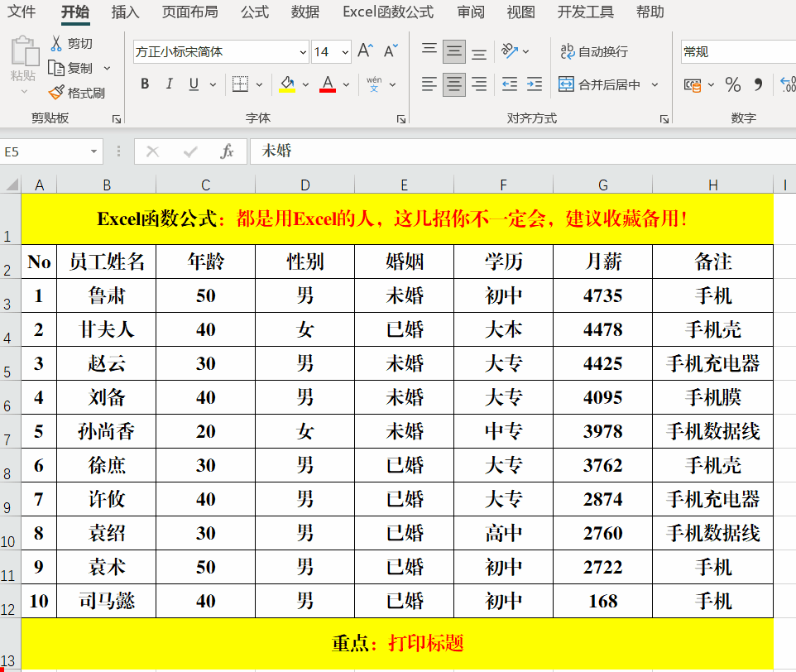796x672 pixels.
Task: Open the number format box showing 常规
Action: point(738,52)
